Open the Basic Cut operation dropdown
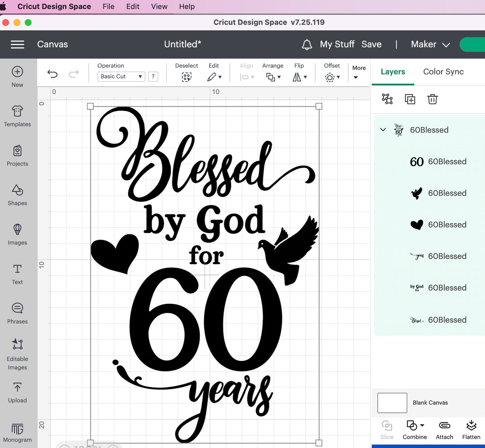485x448 pixels. tap(121, 76)
